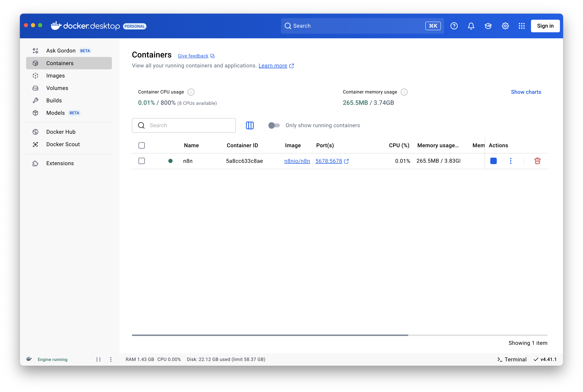
Task: Open notifications bell icon
Action: coord(471,26)
